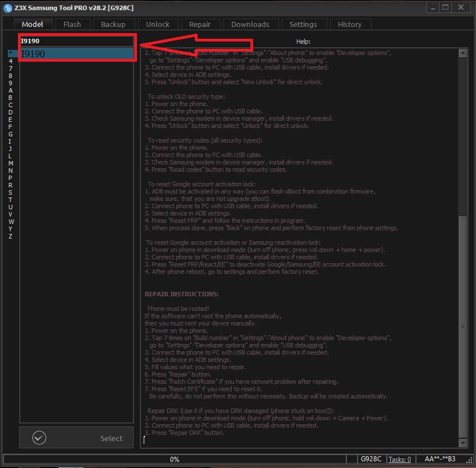Click the 'Phone must be rooted!' line
Image resolution: width=476 pixels, height=468 pixels.
point(178,309)
